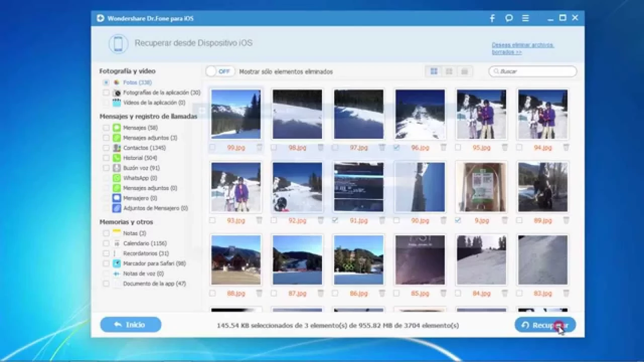Delete photo 97.jpg using trash icon
Image resolution: width=644 pixels, height=362 pixels.
[382, 147]
